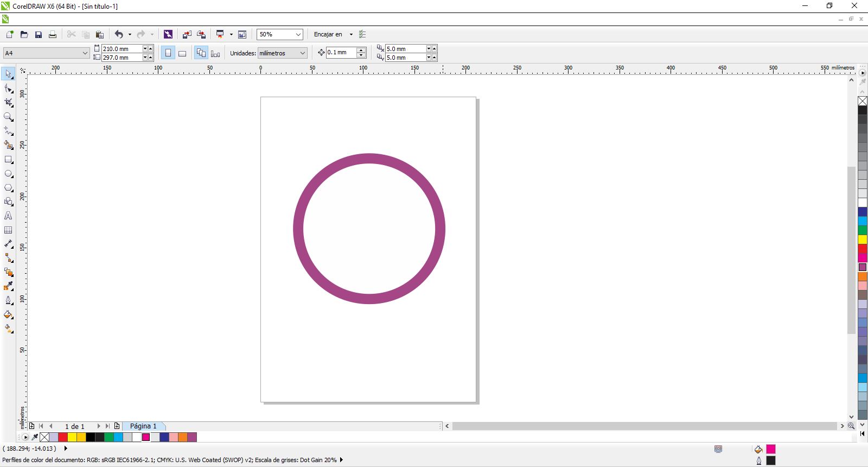The width and height of the screenshot is (868, 467).
Task: Go to the first page button
Action: coord(41,426)
